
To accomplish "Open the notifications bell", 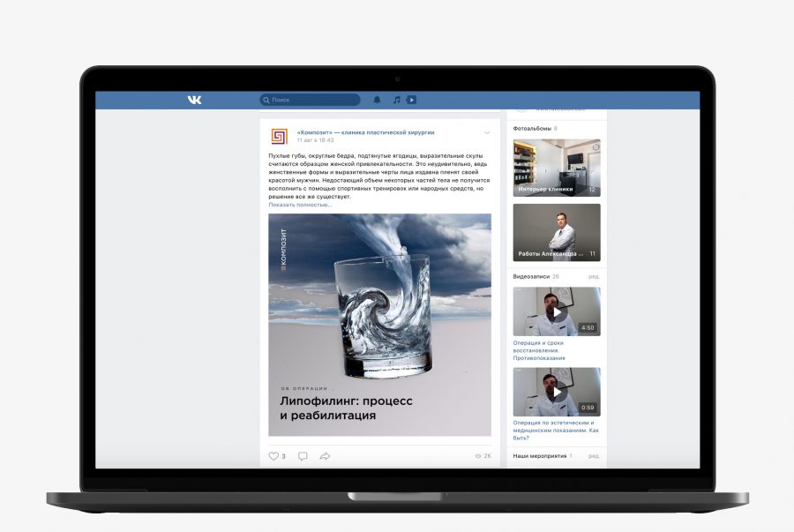I will (377, 100).
